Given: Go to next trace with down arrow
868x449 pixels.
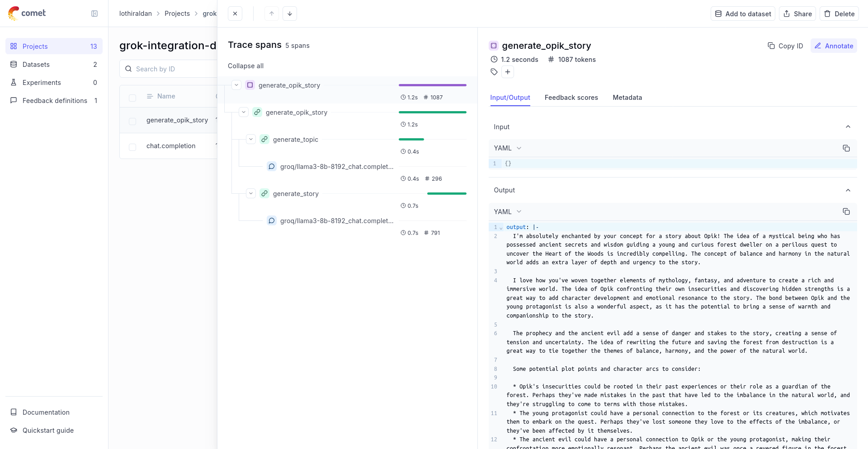Looking at the screenshot, I should tap(290, 14).
